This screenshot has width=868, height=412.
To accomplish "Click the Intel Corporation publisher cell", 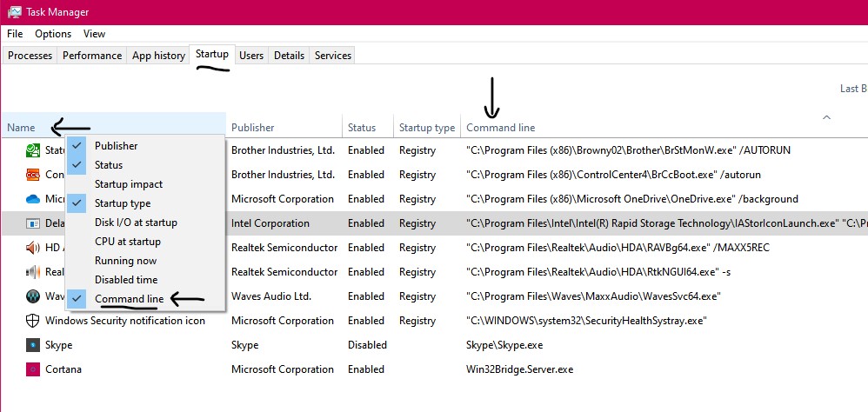I will tap(270, 223).
